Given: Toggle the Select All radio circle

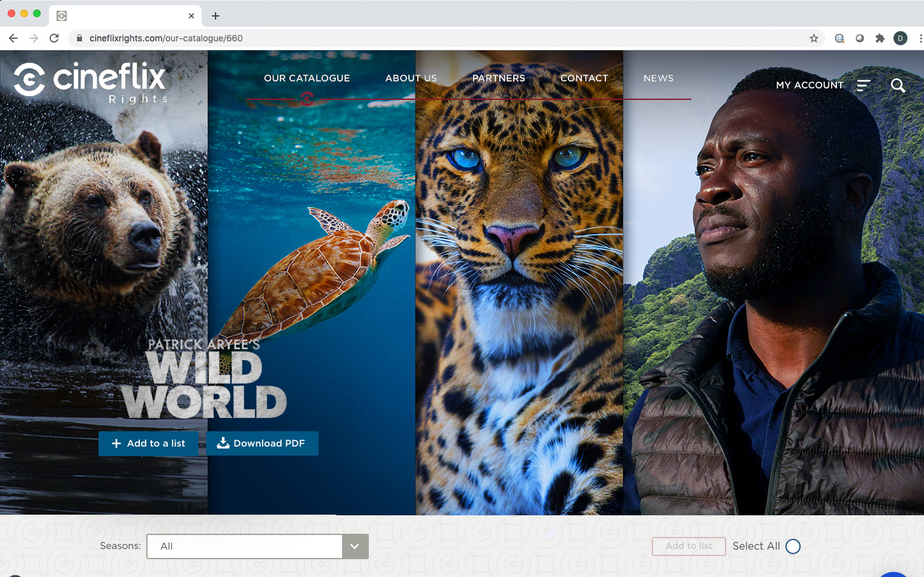Looking at the screenshot, I should coord(793,546).
